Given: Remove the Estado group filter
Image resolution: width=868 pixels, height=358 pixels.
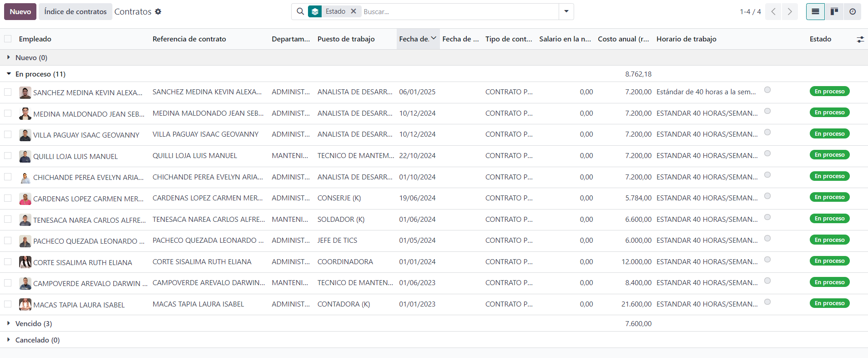Looking at the screenshot, I should 353,11.
